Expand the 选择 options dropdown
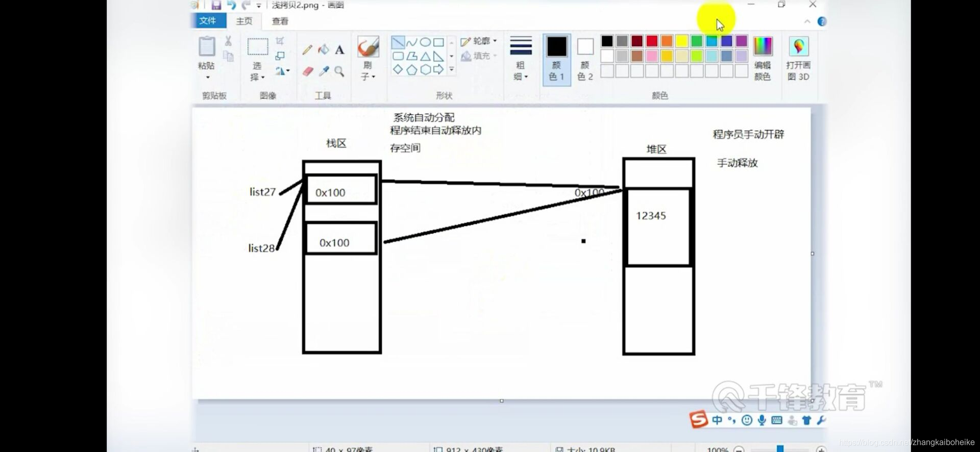This screenshot has width=980, height=452. coord(262,77)
